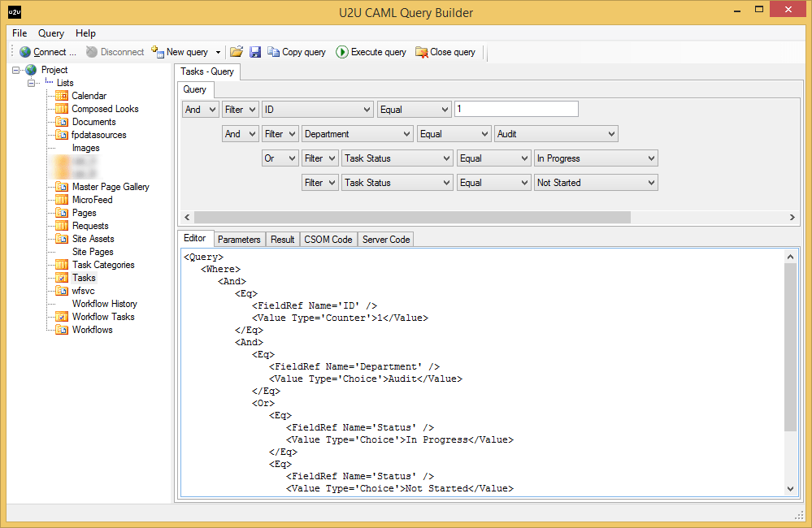This screenshot has width=812, height=528.
Task: Open the first And operator dropdown
Action: coord(201,109)
